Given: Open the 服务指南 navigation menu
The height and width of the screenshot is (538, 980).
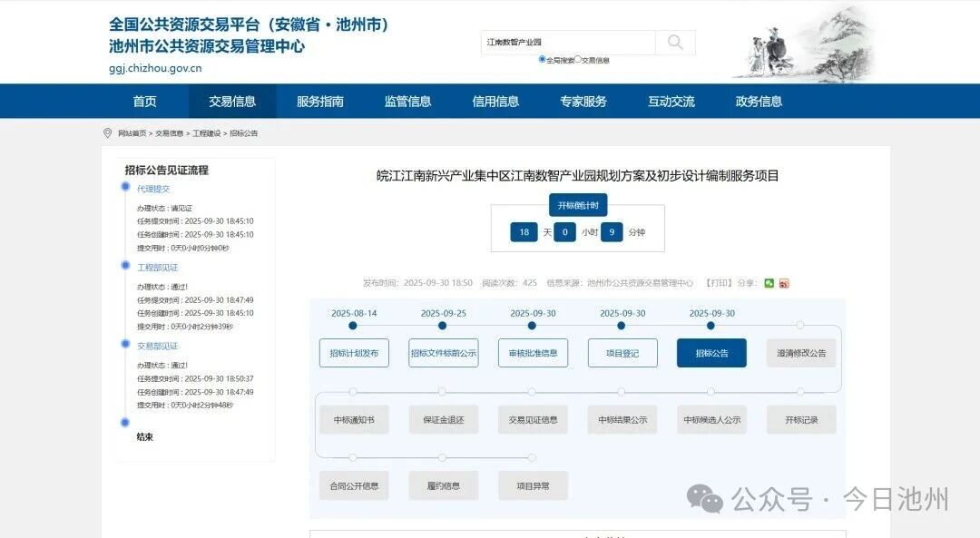Looking at the screenshot, I should coord(319,102).
